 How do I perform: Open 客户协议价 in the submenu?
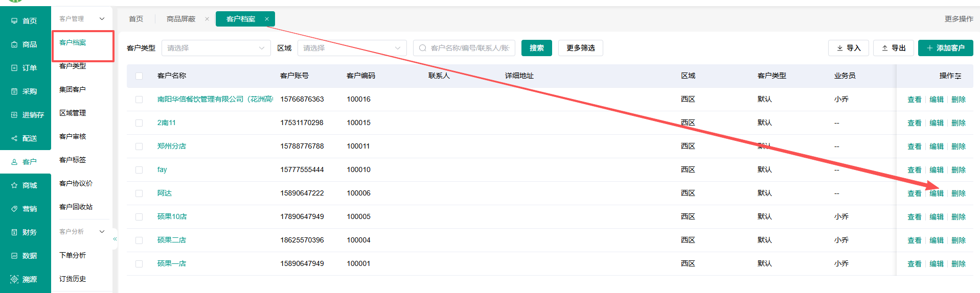click(x=76, y=183)
